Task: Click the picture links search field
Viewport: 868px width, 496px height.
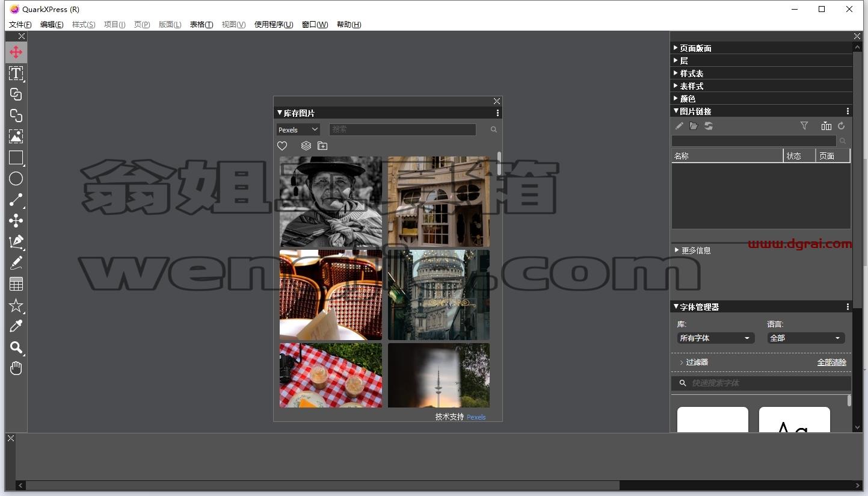Action: pos(754,141)
